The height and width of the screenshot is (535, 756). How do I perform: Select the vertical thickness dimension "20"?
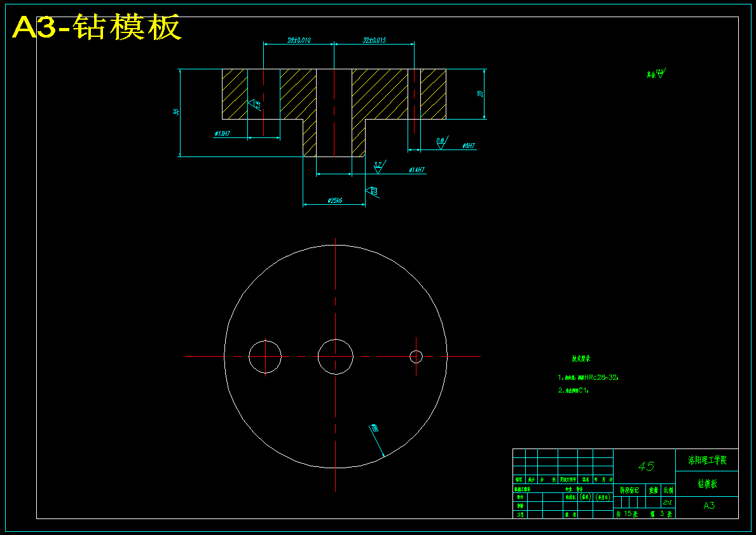click(x=481, y=94)
